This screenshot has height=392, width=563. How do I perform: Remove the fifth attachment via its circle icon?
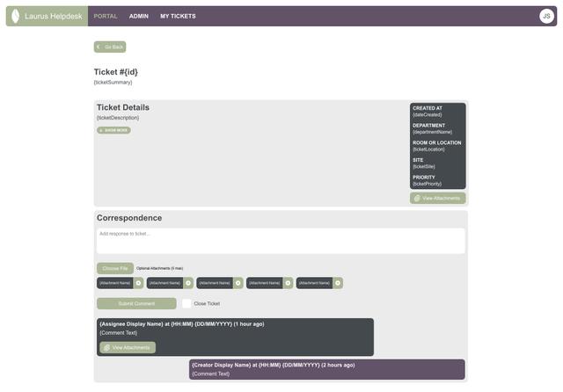tap(338, 283)
